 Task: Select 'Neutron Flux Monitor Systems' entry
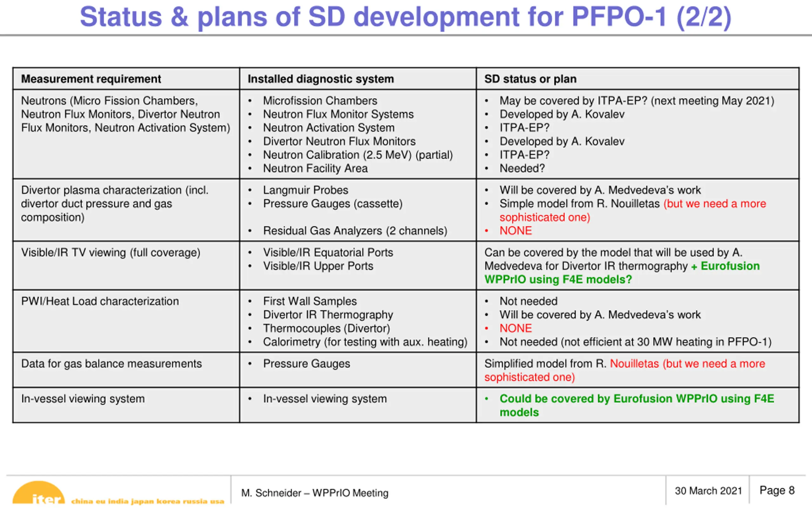338,114
